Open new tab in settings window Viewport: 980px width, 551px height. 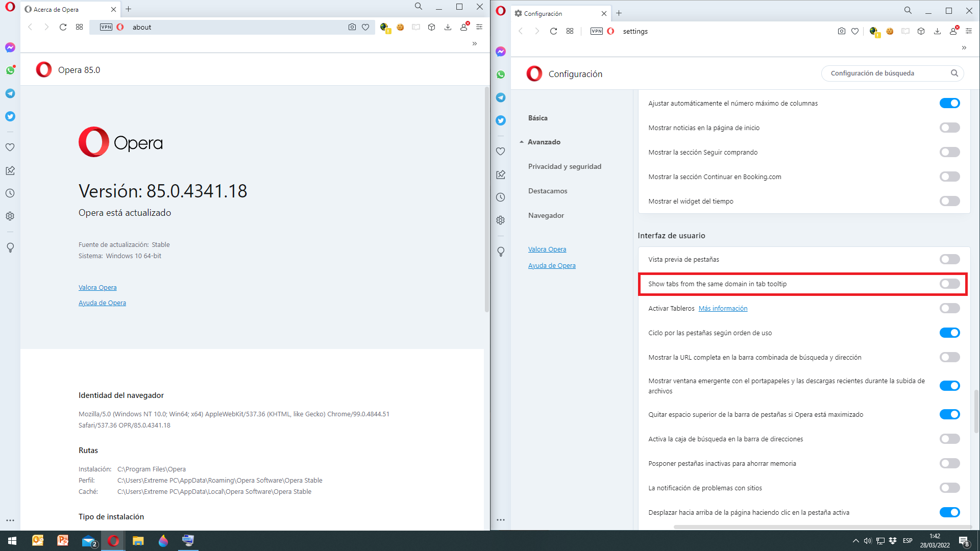[x=619, y=13]
